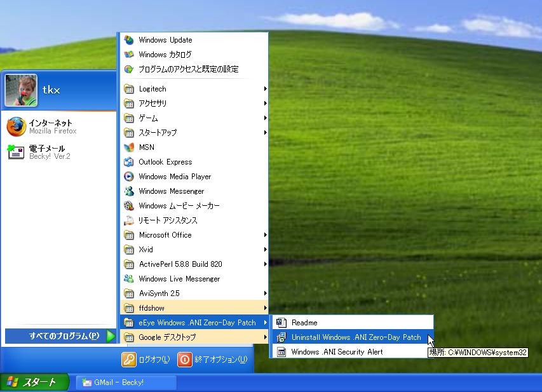Click the ログオフ(L) button label
The image size is (542, 392).
coord(154,360)
